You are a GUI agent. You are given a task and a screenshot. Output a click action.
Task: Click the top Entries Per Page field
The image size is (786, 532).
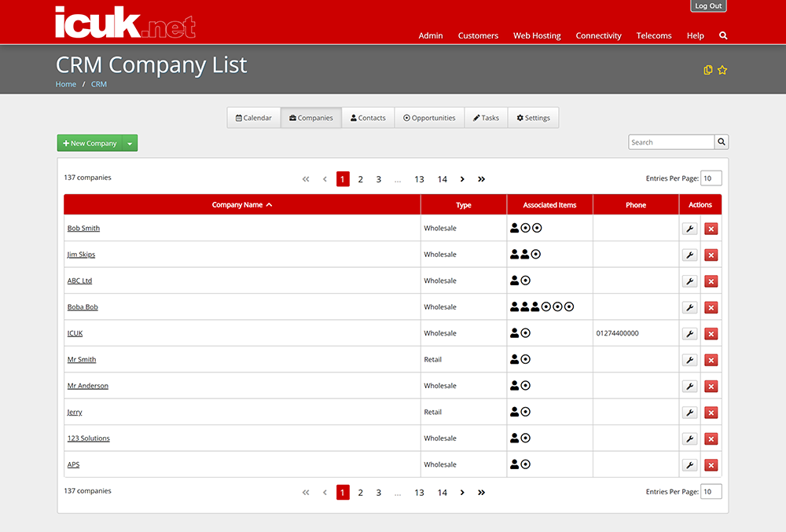pyautogui.click(x=711, y=178)
